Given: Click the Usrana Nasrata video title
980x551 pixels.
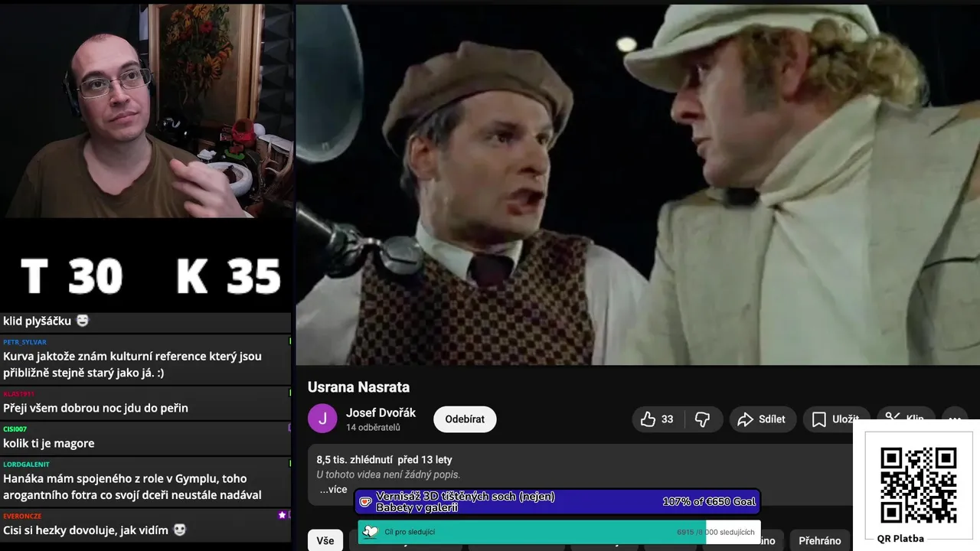Looking at the screenshot, I should (358, 387).
